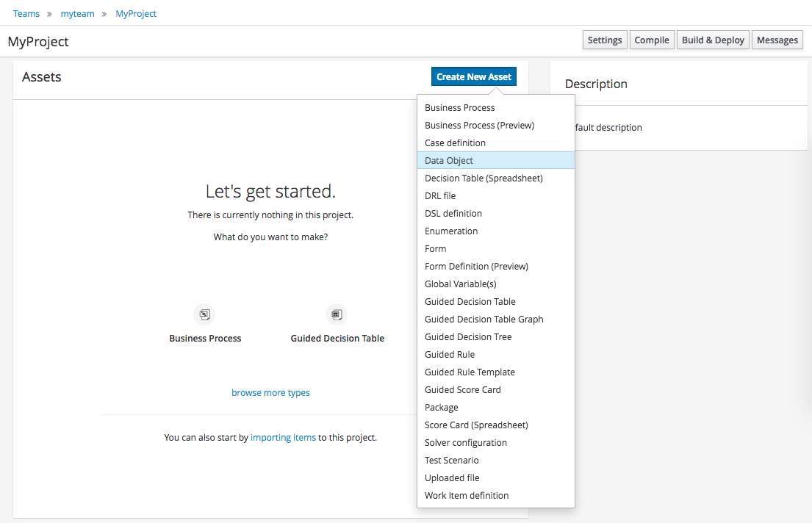Click the Business Process round icon
Screen dimensions: 812x523
point(204,314)
